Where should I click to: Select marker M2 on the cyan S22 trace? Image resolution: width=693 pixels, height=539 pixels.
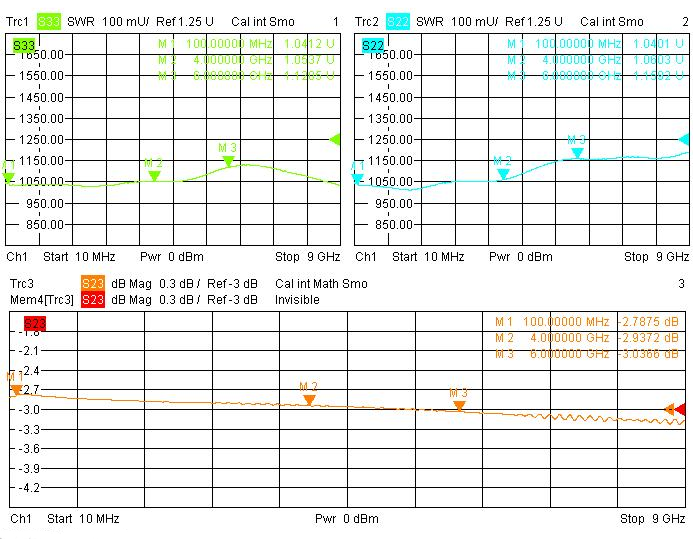point(503,173)
